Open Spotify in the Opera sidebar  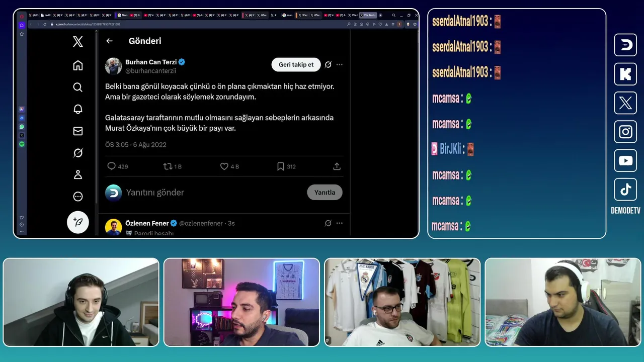point(22,144)
